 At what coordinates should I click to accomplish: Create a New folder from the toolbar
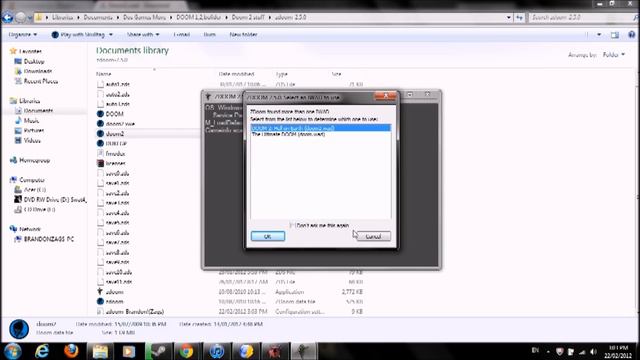pos(243,35)
